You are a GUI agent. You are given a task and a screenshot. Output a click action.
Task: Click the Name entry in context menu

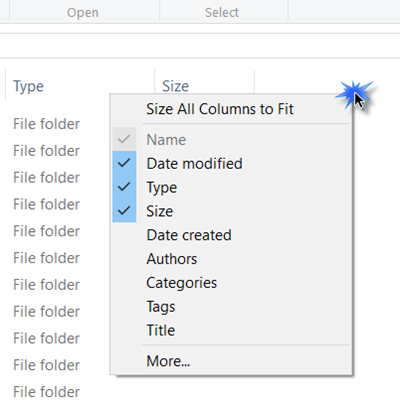click(166, 140)
